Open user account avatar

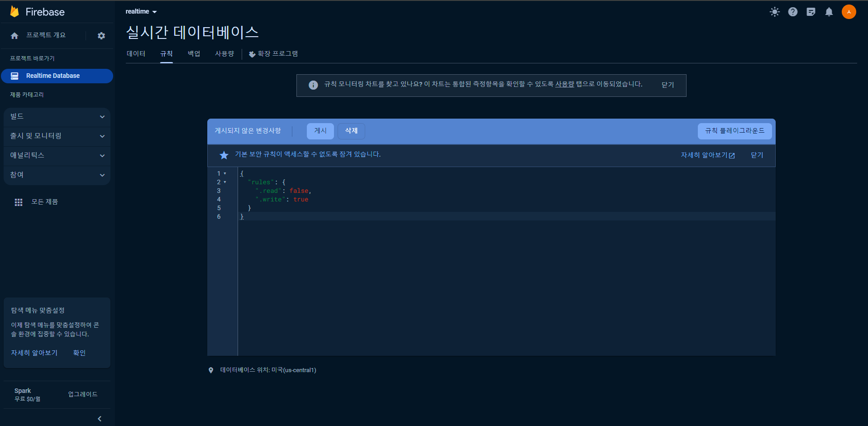click(x=849, y=12)
